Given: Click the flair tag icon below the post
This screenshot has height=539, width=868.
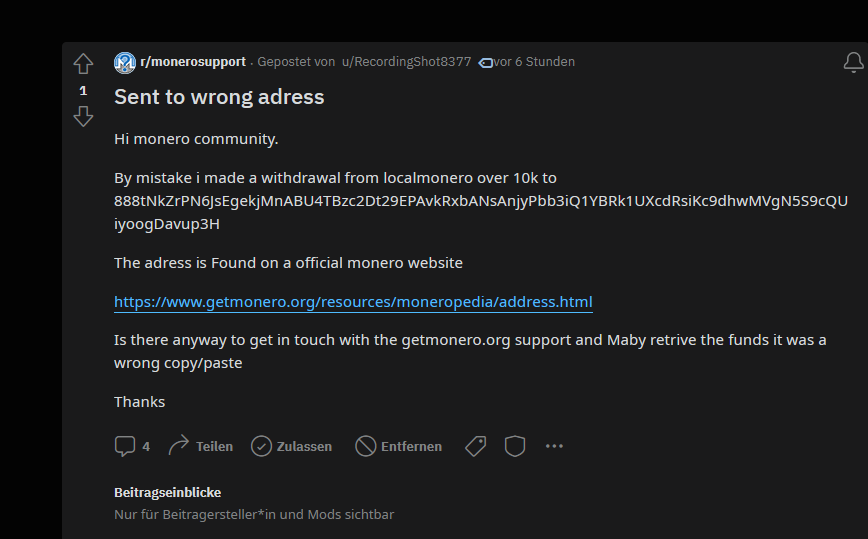Looking at the screenshot, I should [476, 446].
